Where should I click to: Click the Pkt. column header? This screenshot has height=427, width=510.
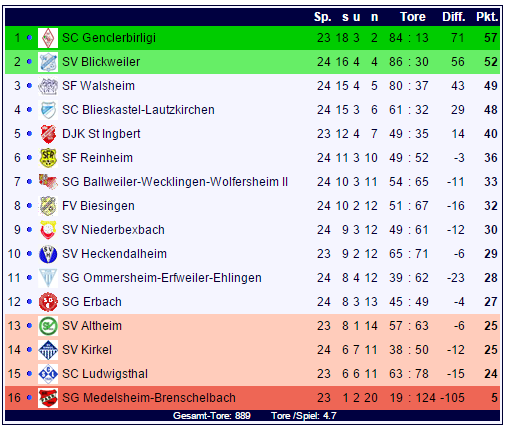click(487, 17)
